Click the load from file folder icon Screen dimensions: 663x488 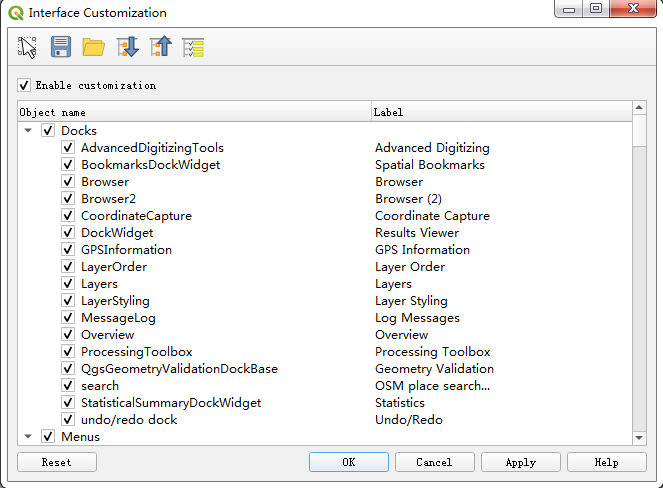coord(94,47)
